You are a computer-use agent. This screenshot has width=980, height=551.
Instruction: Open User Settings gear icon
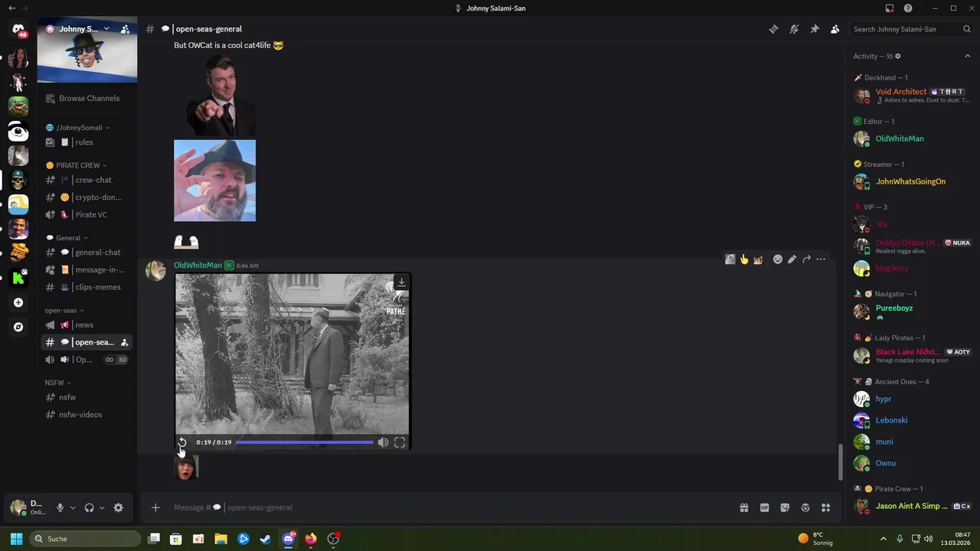(x=118, y=507)
